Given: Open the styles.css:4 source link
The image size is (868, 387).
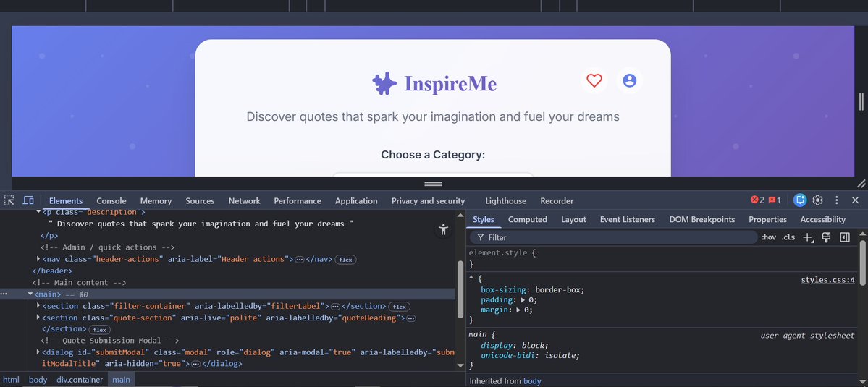Looking at the screenshot, I should click(827, 280).
